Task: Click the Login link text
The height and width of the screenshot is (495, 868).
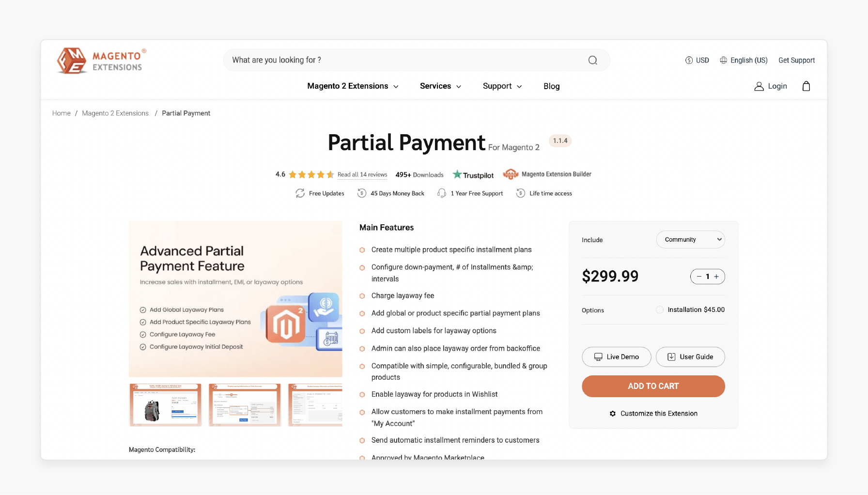Action: tap(777, 86)
